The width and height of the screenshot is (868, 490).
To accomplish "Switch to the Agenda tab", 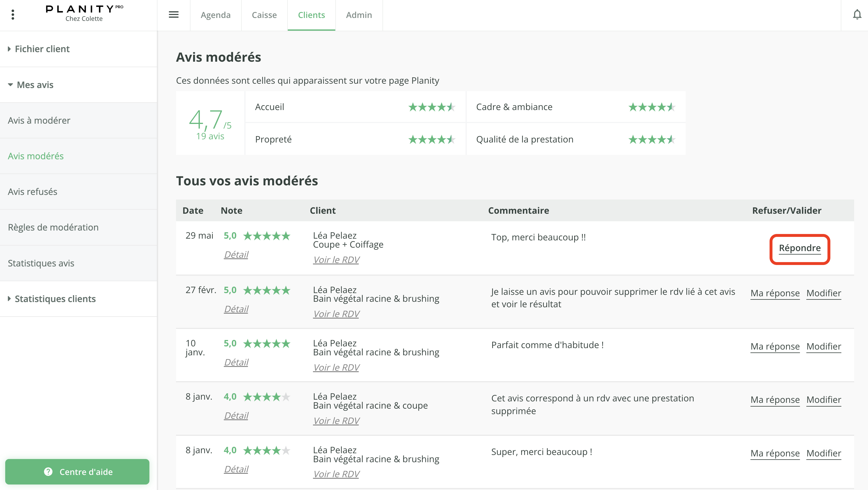I will (x=215, y=15).
